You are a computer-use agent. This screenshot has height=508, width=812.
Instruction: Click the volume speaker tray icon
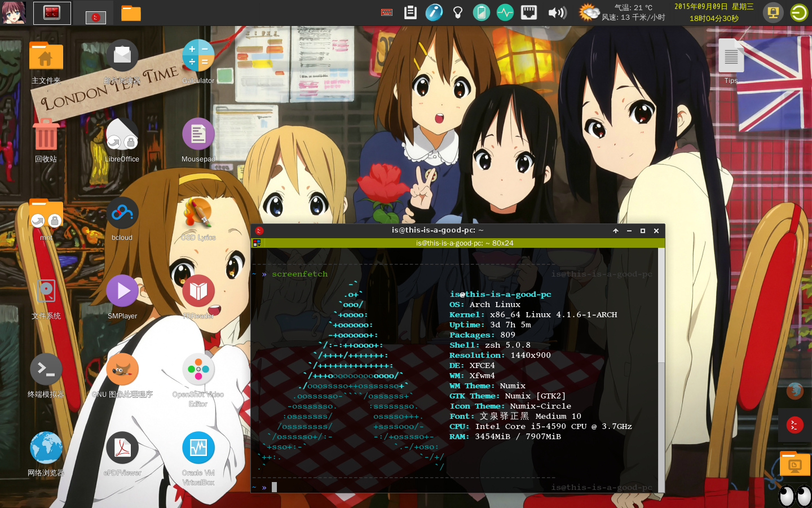[x=557, y=12]
